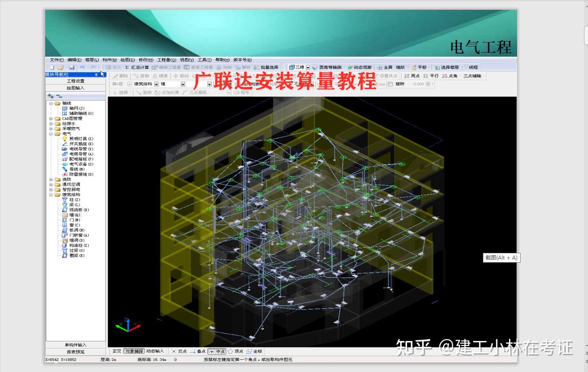Image resolution: width=588 pixels, height=372 pixels.
Task: Select 照明灯具 lighting fixtures item
Action: click(78, 139)
